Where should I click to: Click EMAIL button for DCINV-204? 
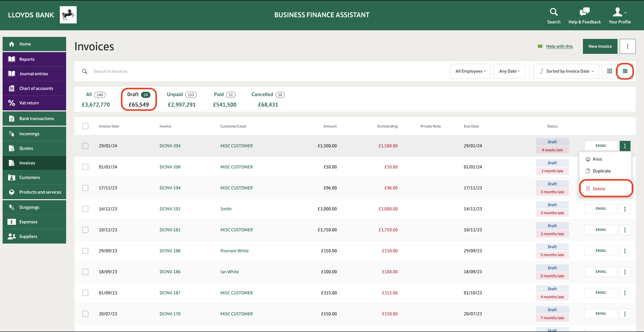[601, 146]
